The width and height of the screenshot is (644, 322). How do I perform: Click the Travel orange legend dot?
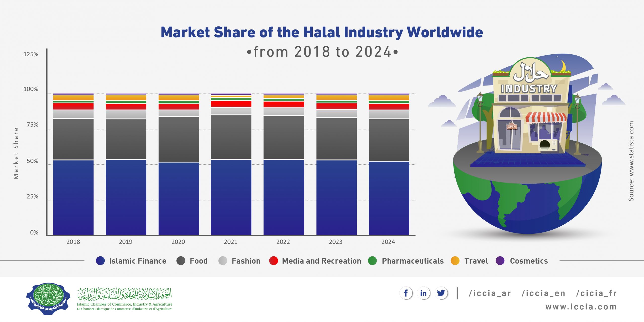(x=455, y=261)
